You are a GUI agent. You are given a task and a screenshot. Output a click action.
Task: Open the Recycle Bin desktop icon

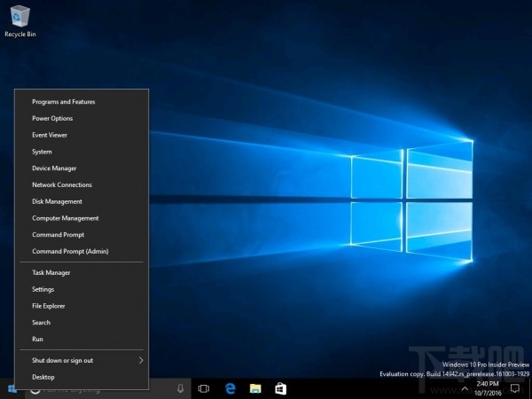coord(20,21)
